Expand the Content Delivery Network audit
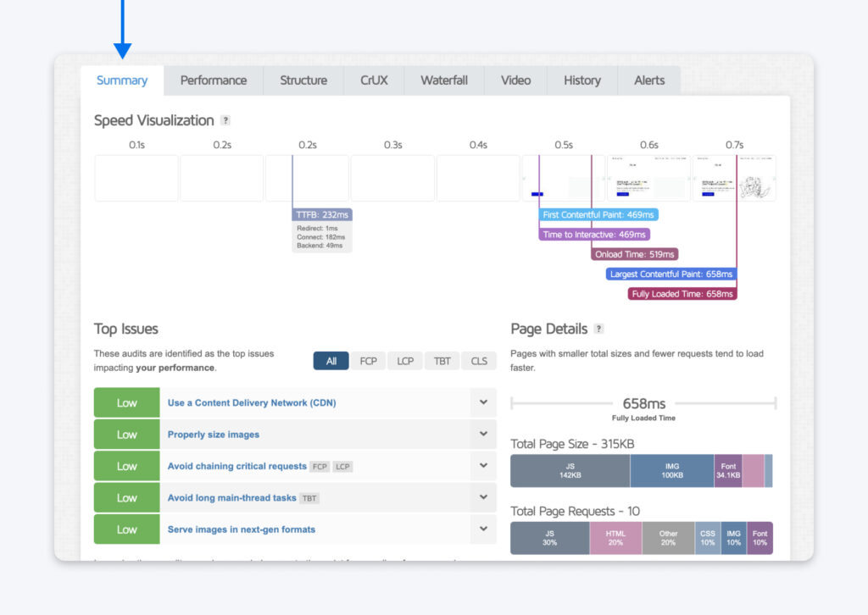The image size is (868, 615). (483, 402)
